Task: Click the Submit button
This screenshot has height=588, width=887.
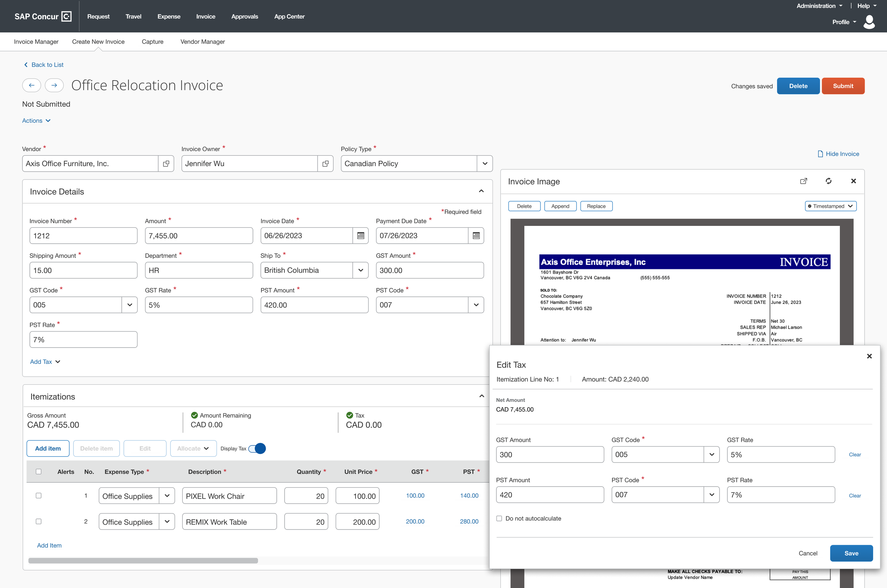Action: (x=843, y=86)
